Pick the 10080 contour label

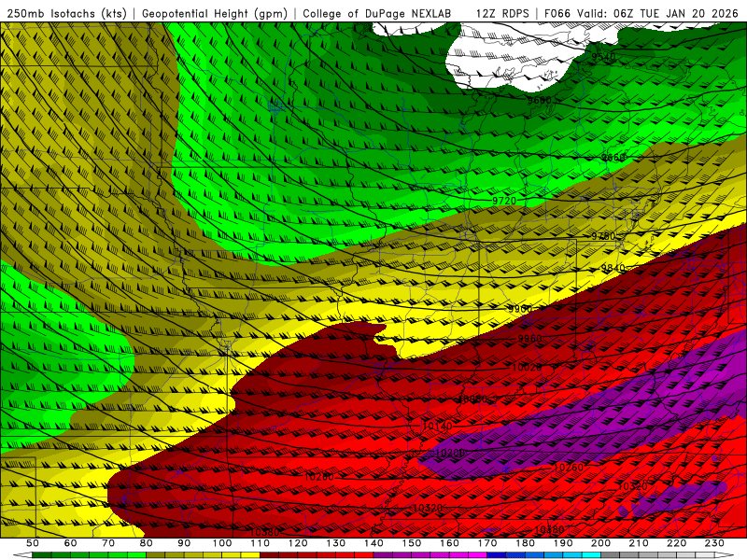(472, 399)
